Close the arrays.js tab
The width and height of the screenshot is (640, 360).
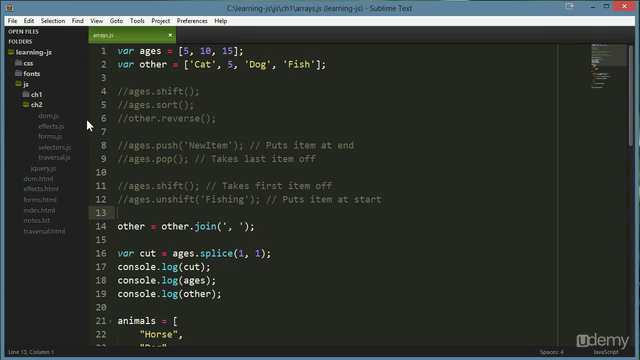[x=170, y=35]
